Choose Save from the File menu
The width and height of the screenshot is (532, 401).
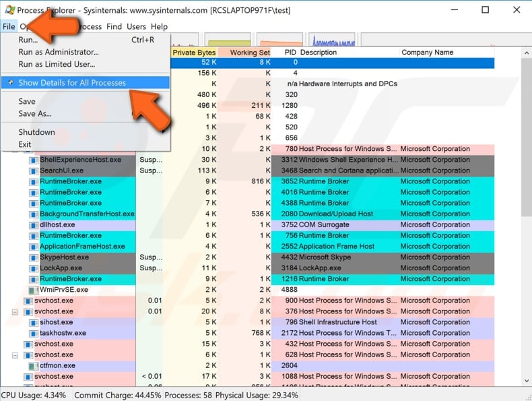tap(86, 102)
